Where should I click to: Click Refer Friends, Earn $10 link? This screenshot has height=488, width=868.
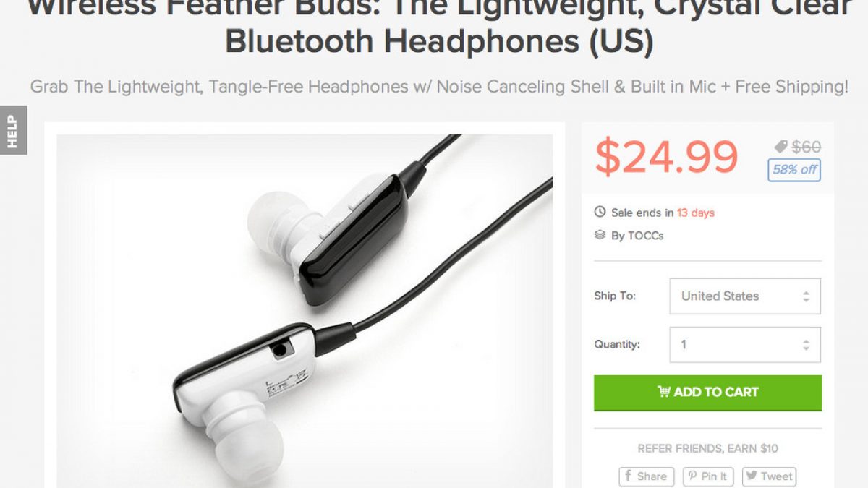[x=707, y=448]
